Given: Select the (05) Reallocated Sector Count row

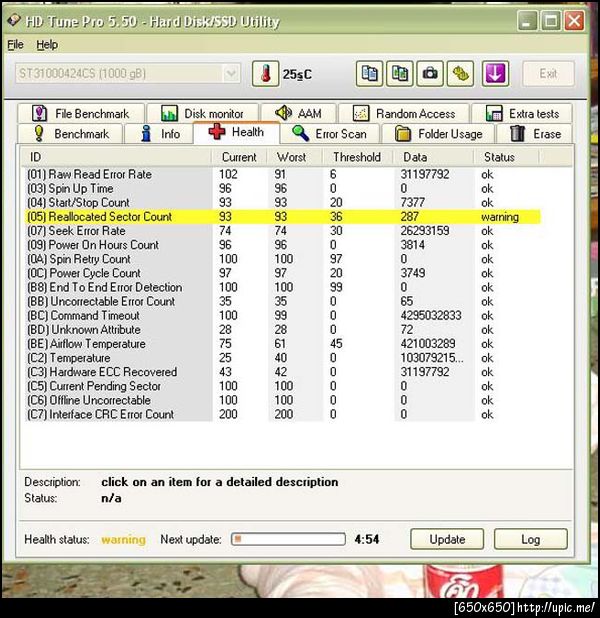Looking at the screenshot, I should tap(282, 217).
